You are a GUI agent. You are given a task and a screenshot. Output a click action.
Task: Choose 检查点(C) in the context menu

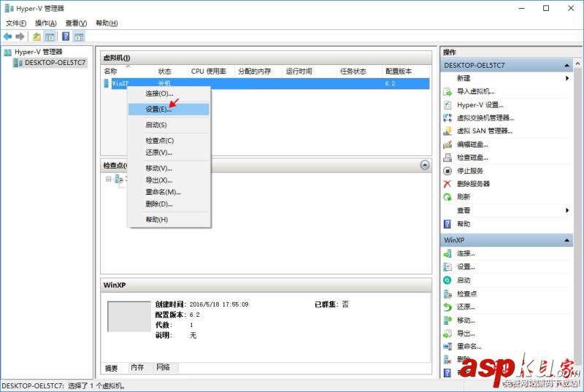point(169,140)
